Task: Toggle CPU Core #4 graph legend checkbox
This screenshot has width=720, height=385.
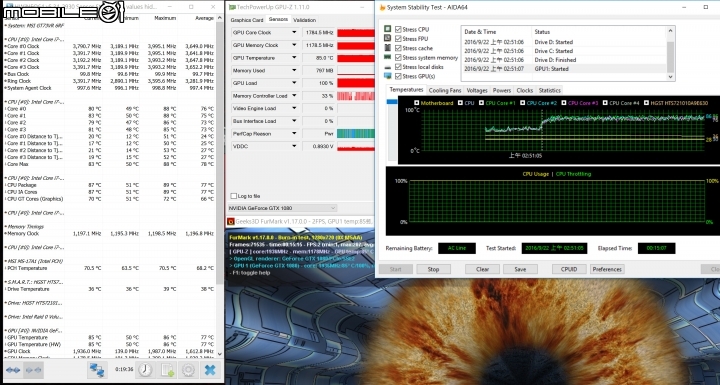Action: (x=605, y=103)
